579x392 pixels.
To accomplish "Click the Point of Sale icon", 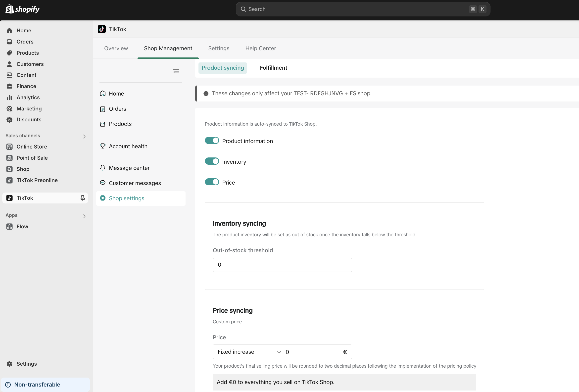I will [9, 158].
